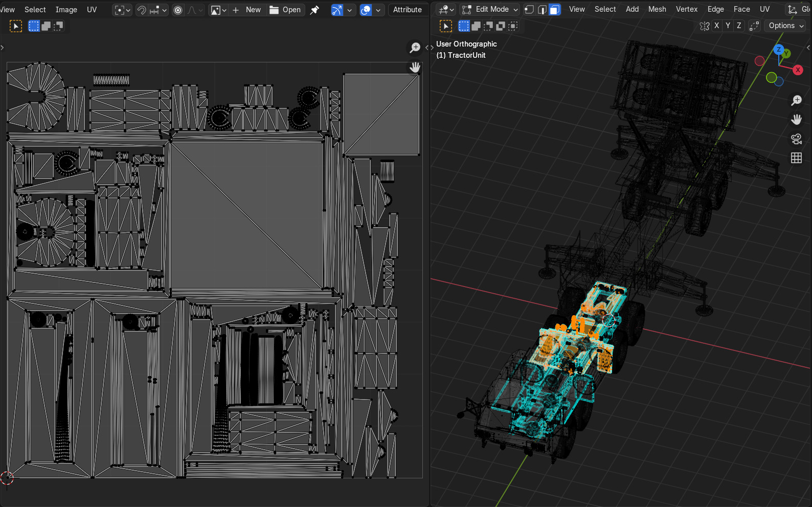
Task: Toggle proportional editing in UV editor header
Action: 177,10
